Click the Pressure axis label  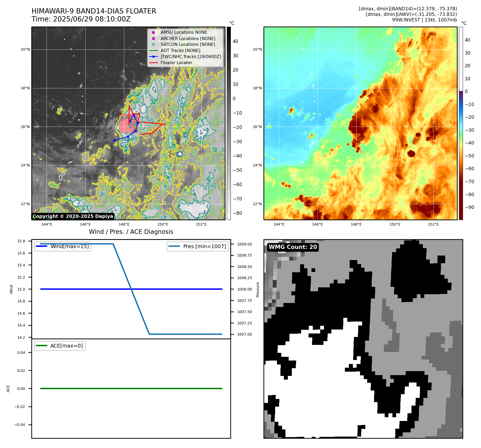coord(258,289)
